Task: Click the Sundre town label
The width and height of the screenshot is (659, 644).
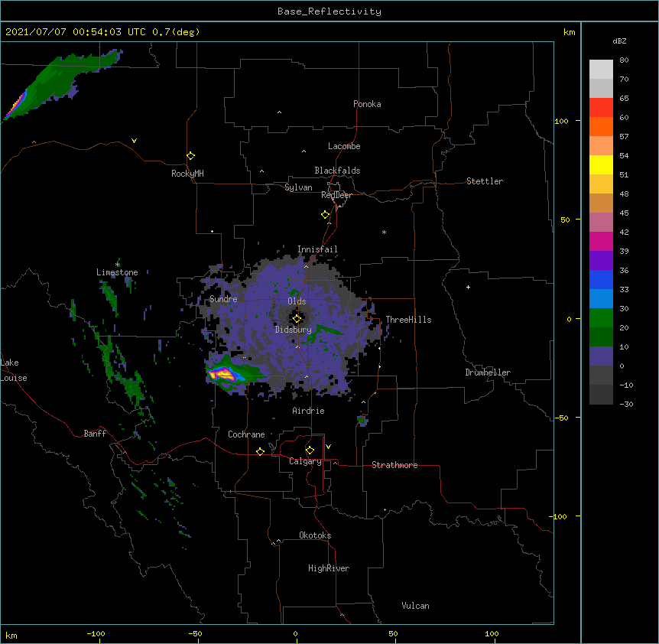Action: (223, 299)
